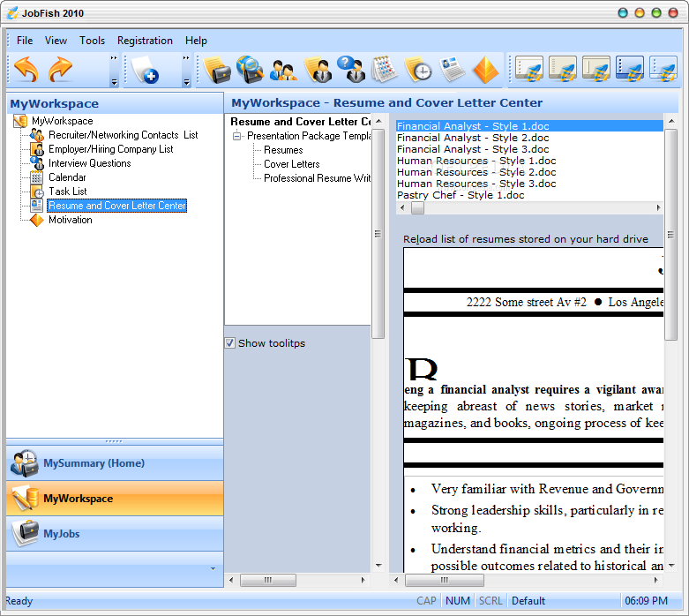Open the calendar toolbar icon
Screen dimensions: 689x616
[x=385, y=70]
